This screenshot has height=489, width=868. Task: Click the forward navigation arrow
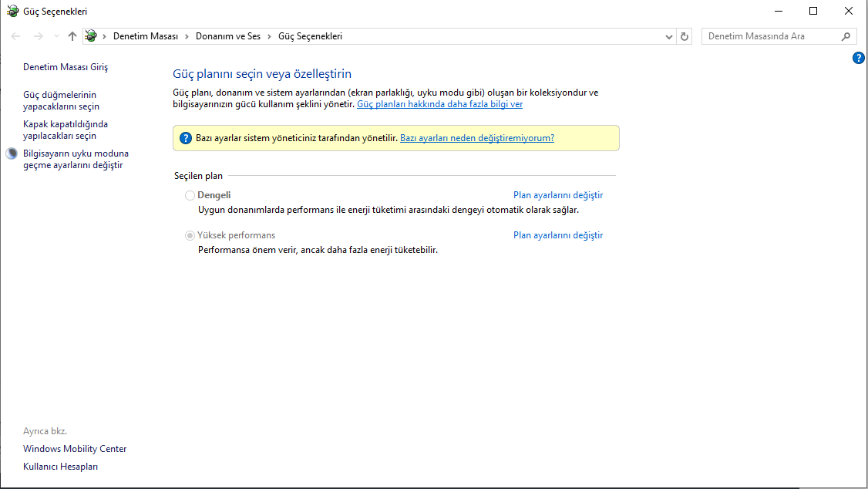[39, 36]
